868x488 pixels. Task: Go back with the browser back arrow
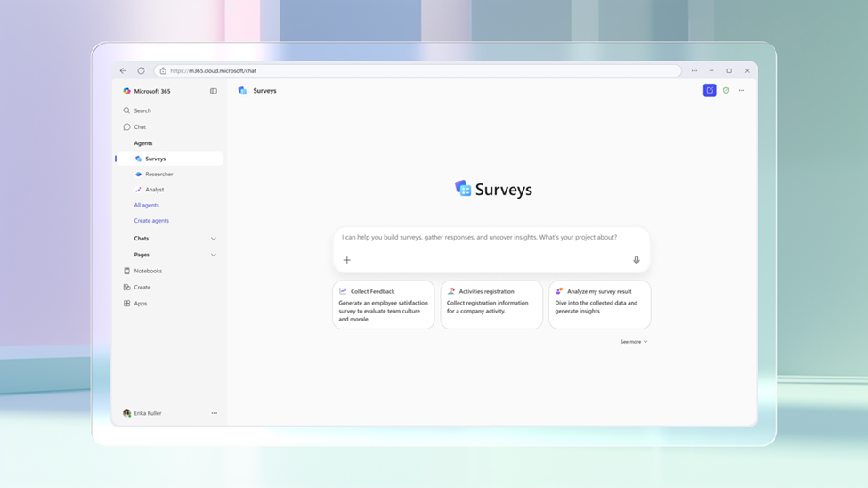tap(124, 71)
